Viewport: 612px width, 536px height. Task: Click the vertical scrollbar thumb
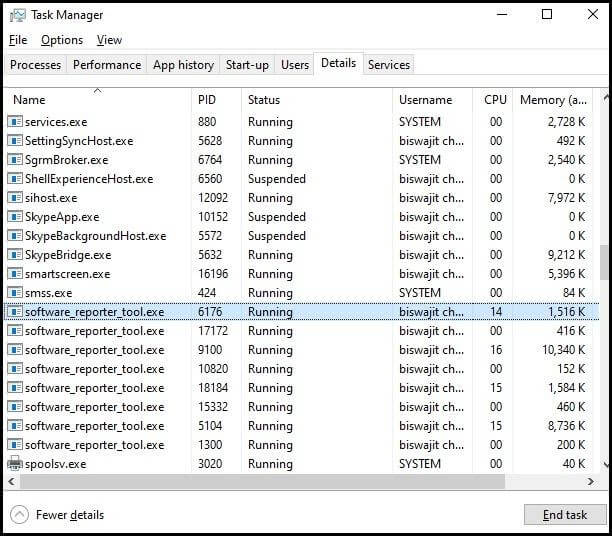point(605,262)
